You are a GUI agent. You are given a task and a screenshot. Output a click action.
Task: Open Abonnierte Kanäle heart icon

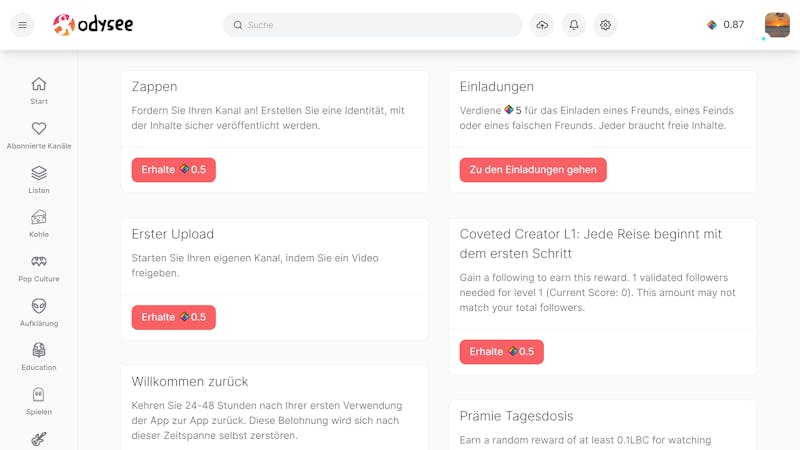click(39, 135)
